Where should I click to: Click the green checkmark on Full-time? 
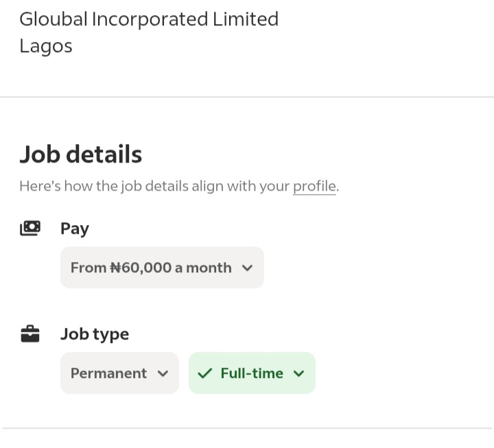click(204, 373)
